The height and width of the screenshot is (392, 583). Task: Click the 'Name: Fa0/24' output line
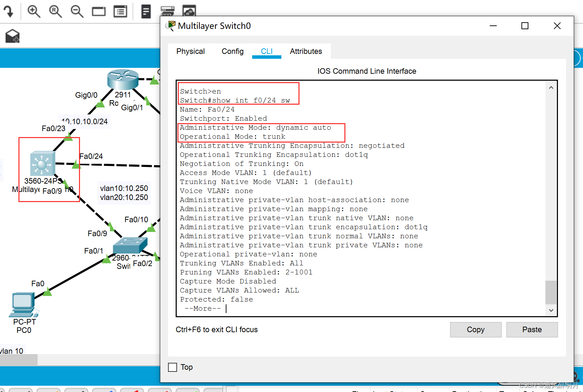click(x=207, y=110)
